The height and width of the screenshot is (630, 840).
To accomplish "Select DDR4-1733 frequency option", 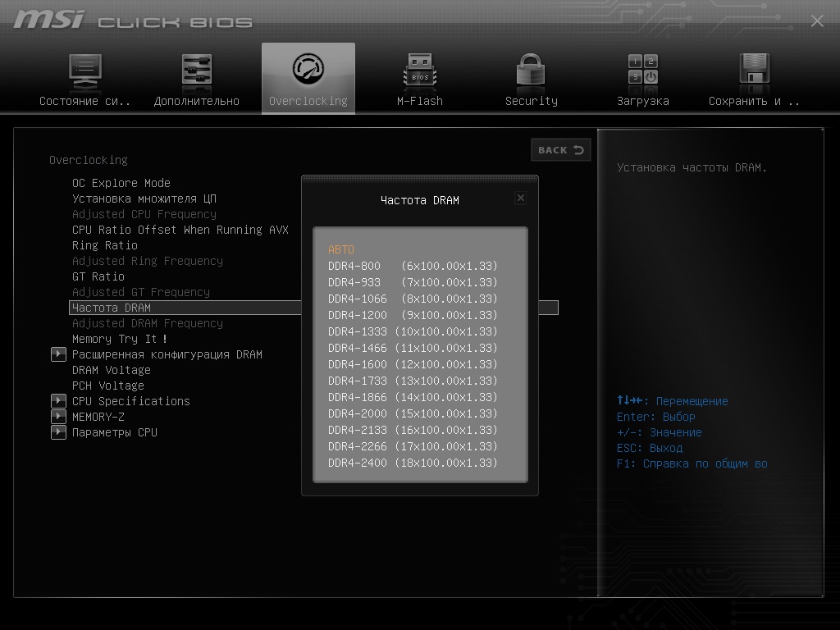I will tap(413, 381).
